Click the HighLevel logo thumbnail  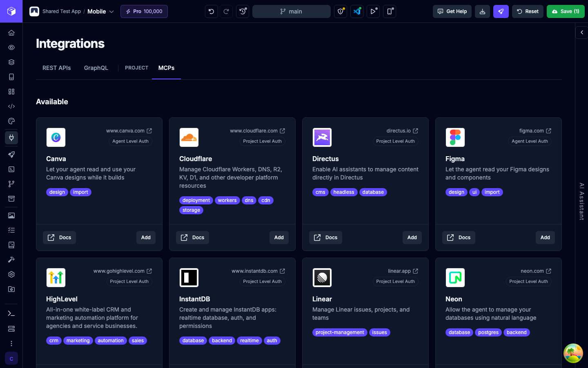pos(56,278)
